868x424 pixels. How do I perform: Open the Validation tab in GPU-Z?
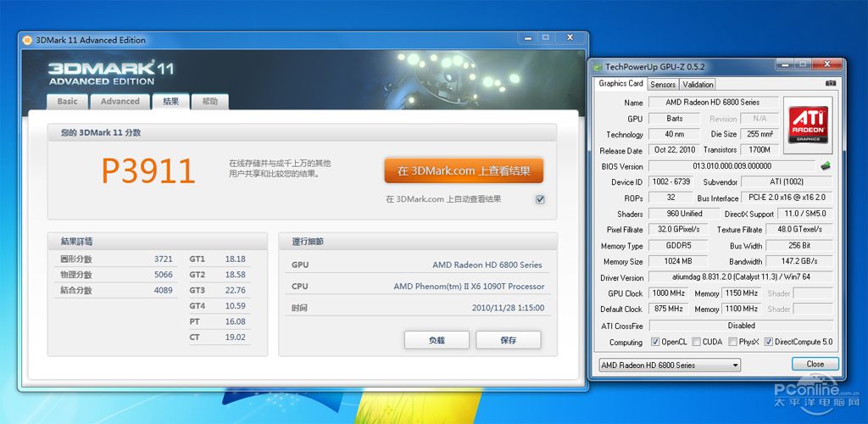click(x=698, y=85)
